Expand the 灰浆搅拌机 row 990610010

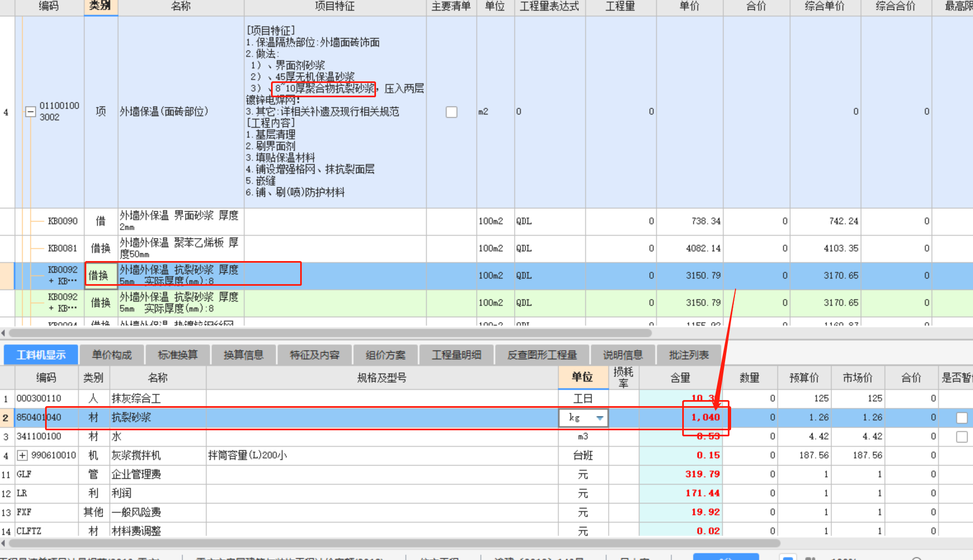coord(23,455)
